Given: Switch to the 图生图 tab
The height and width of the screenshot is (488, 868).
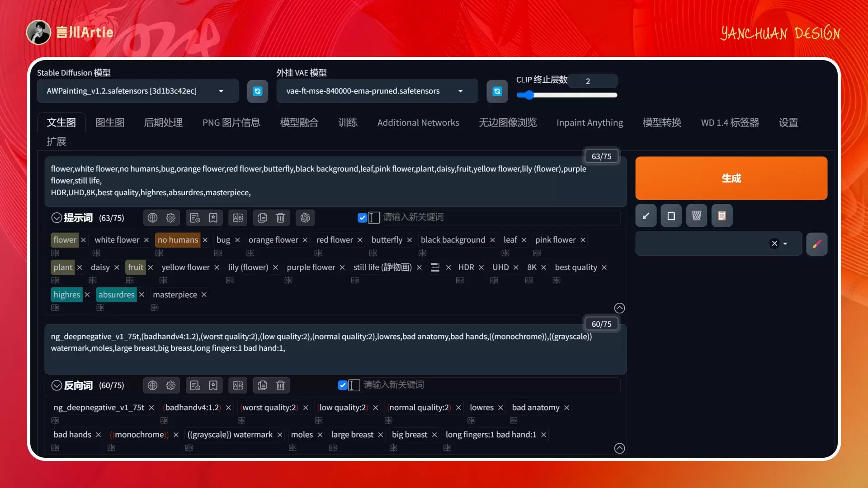Looking at the screenshot, I should [x=110, y=122].
